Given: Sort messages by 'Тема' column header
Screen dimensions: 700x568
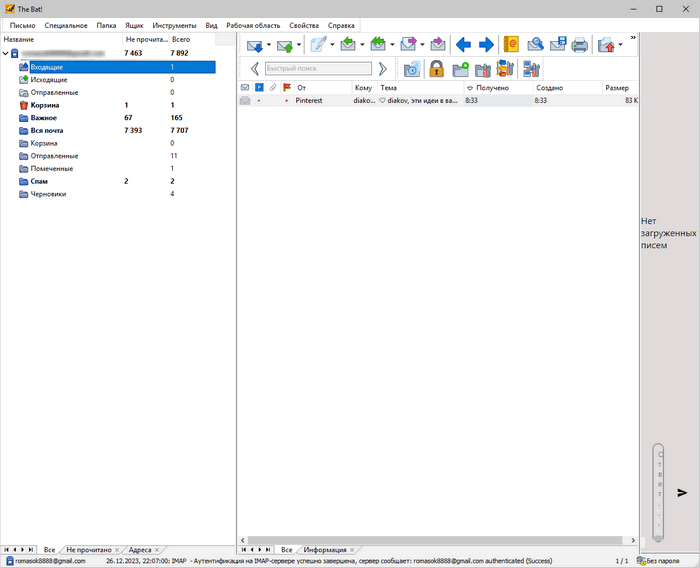Looking at the screenshot, I should (421, 88).
